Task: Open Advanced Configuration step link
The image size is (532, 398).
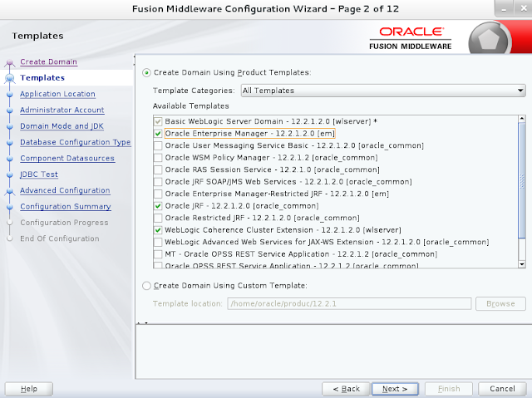Action: (65, 190)
